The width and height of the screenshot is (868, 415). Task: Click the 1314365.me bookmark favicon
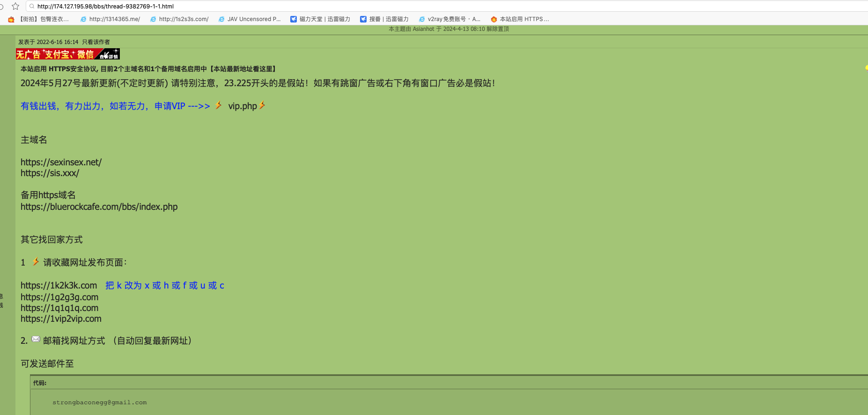pyautogui.click(x=83, y=19)
